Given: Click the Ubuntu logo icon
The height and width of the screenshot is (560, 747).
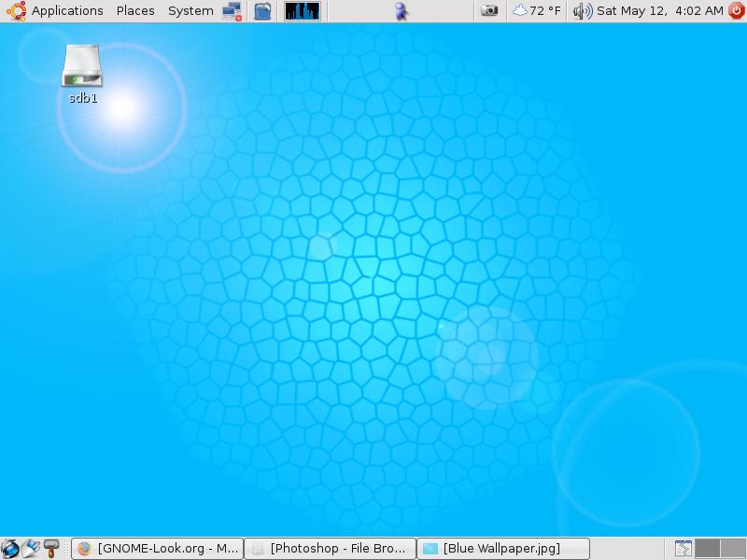Looking at the screenshot, I should click(16, 10).
